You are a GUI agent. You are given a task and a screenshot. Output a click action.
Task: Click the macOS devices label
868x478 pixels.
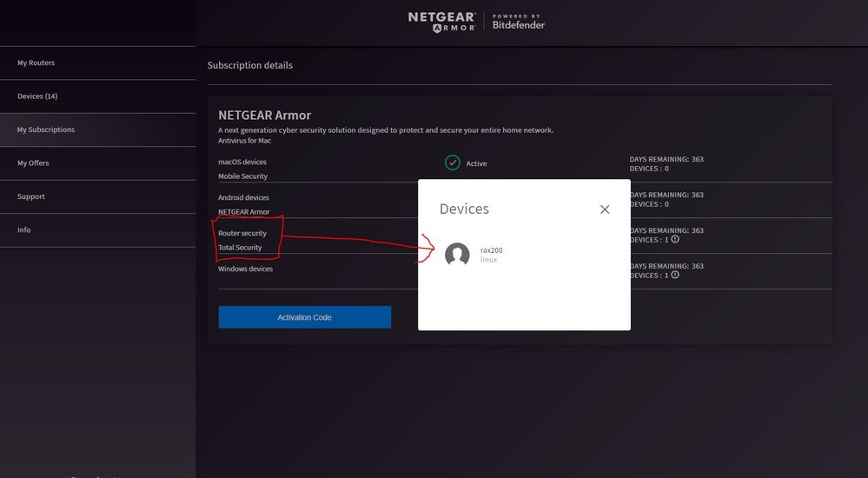pos(242,162)
